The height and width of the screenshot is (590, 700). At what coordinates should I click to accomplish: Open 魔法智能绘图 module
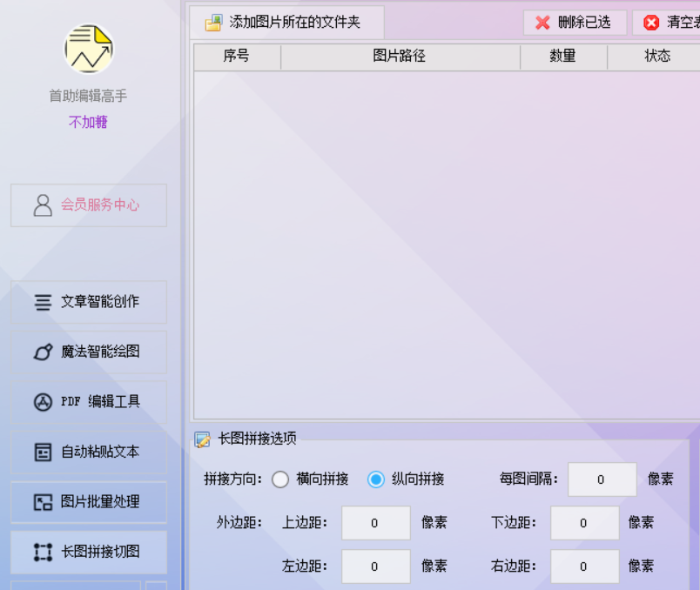(x=89, y=352)
